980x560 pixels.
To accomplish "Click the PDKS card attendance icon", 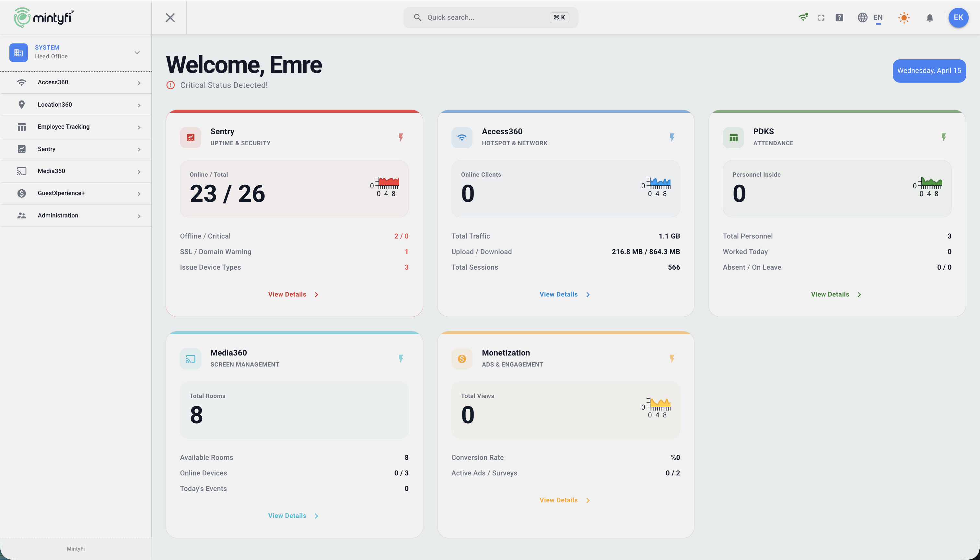I will coord(733,137).
